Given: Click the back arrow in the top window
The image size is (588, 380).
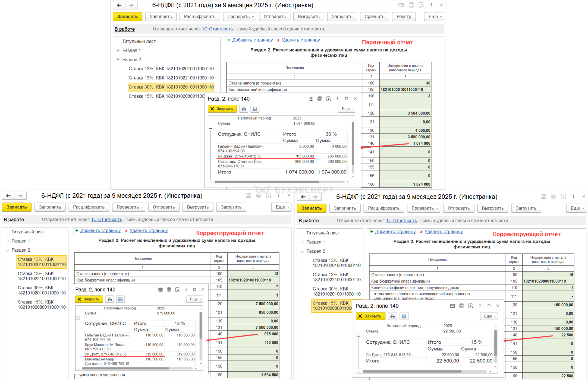Looking at the screenshot, I should [x=119, y=5].
